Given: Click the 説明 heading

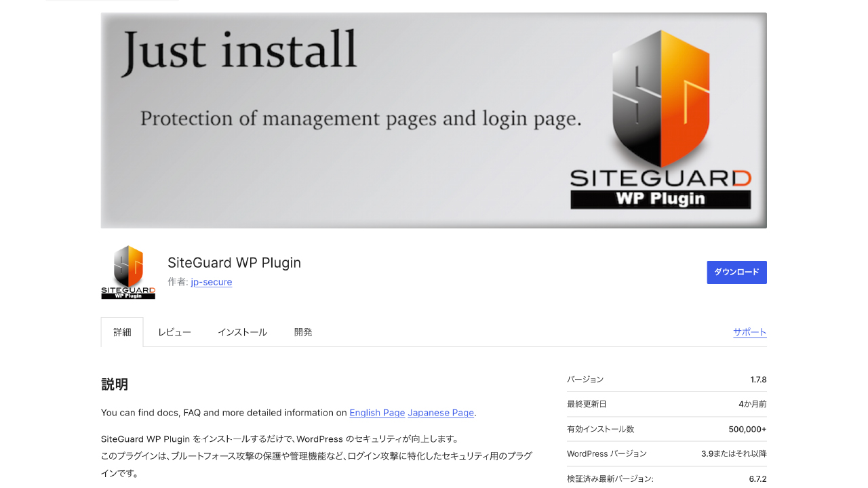Looking at the screenshot, I should click(115, 384).
